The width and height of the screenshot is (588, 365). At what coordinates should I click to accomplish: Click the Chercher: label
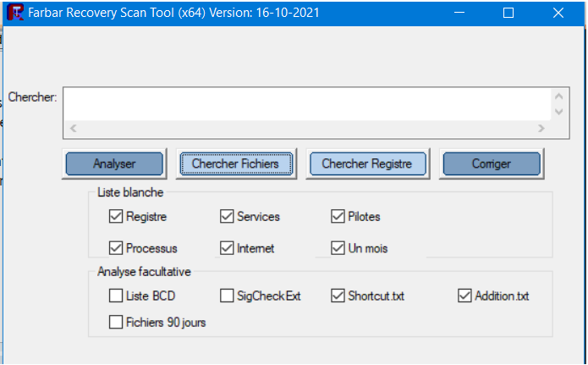32,97
